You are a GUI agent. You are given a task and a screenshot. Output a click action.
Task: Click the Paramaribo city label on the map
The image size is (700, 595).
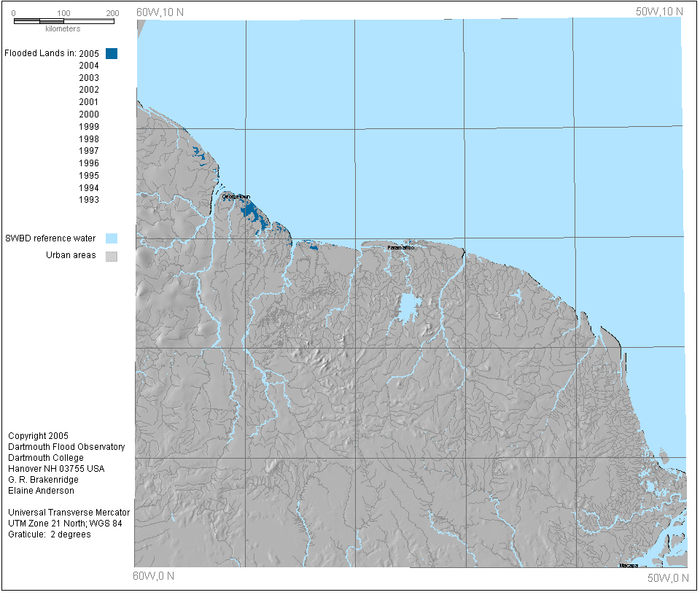click(x=401, y=248)
